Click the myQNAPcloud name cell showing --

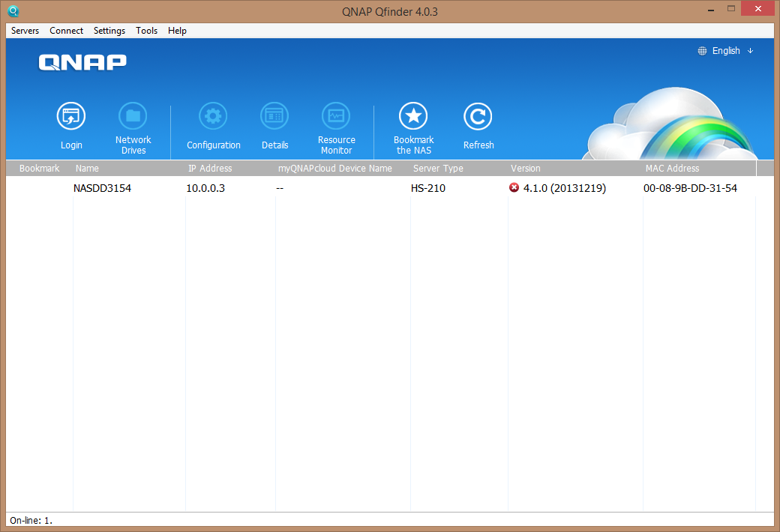click(x=280, y=188)
